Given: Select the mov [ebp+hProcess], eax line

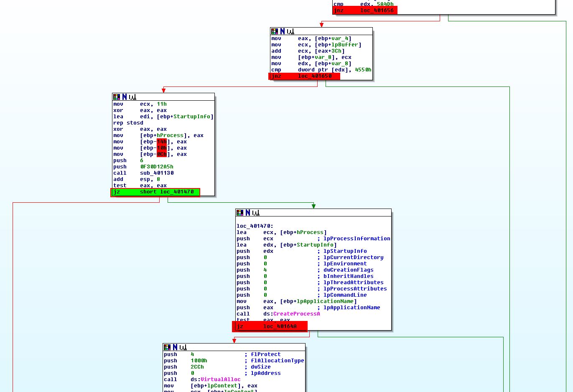Looking at the screenshot, I should click(158, 135).
